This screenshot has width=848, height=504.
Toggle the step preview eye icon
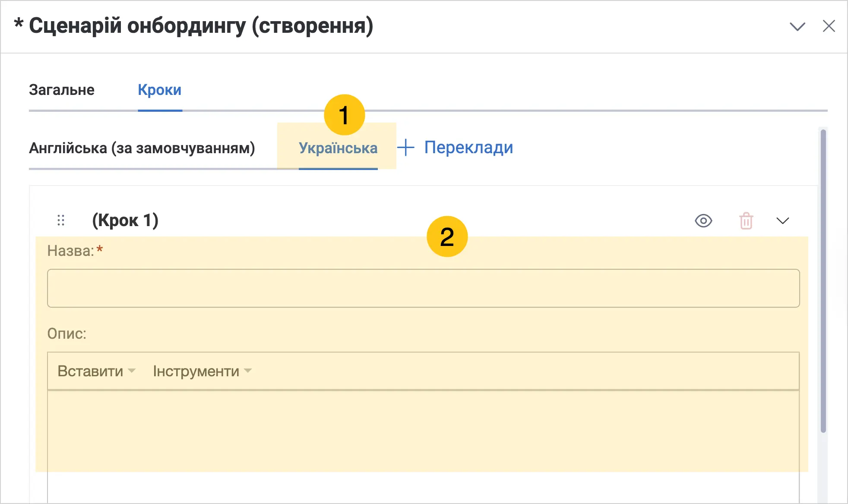pos(703,221)
